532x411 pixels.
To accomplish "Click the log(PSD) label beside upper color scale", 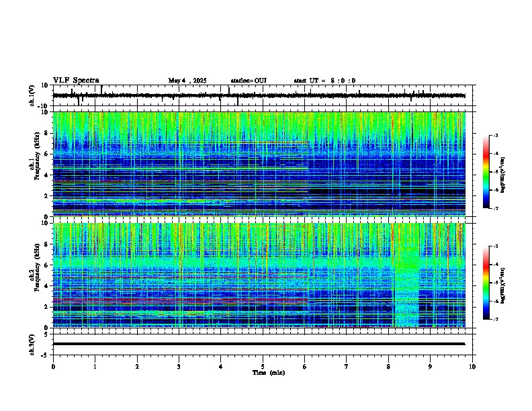I will pyautogui.click(x=503, y=175).
